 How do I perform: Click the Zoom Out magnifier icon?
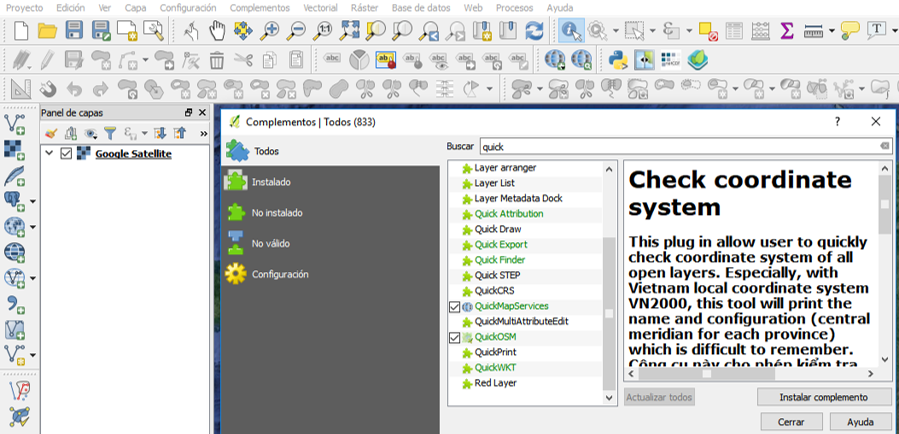[x=296, y=30]
